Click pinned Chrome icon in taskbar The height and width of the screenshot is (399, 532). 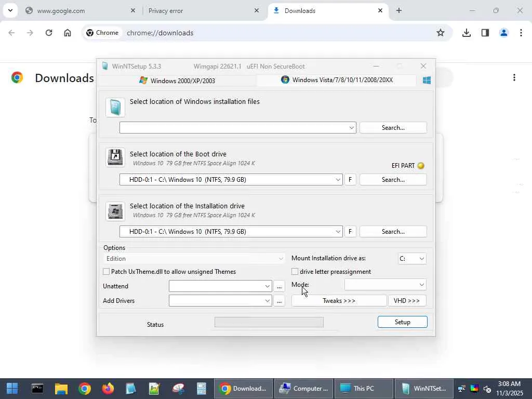click(x=85, y=389)
